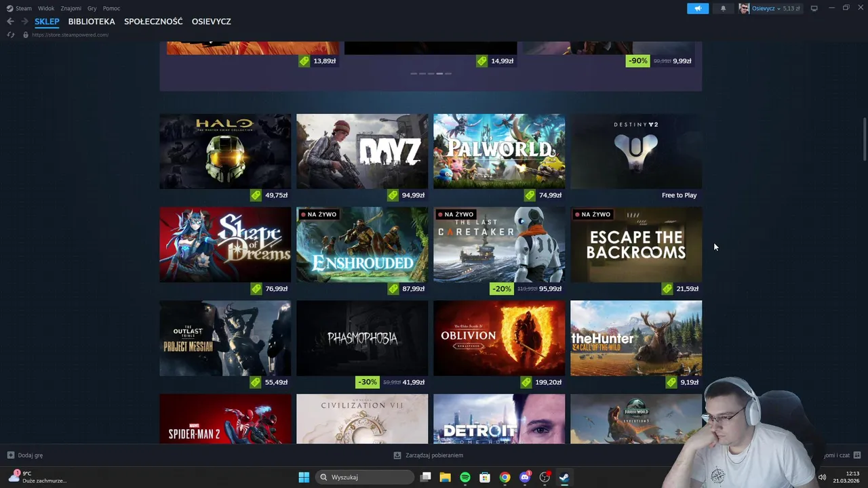Open the Phasmophobia game tile
This screenshot has height=488, width=868.
click(x=362, y=338)
